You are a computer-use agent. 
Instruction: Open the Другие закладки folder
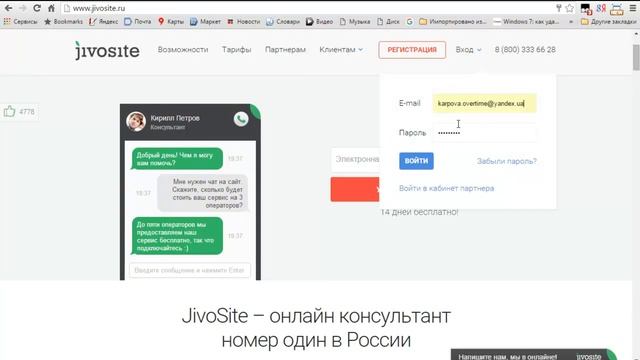(609, 21)
